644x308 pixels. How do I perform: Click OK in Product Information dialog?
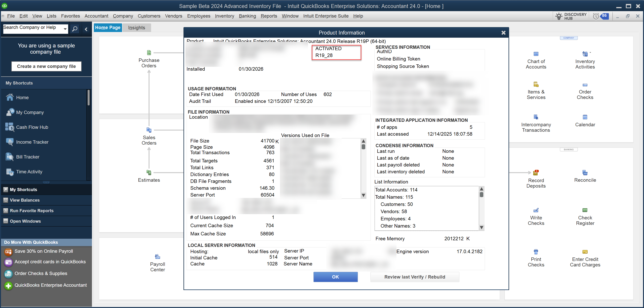point(335,277)
